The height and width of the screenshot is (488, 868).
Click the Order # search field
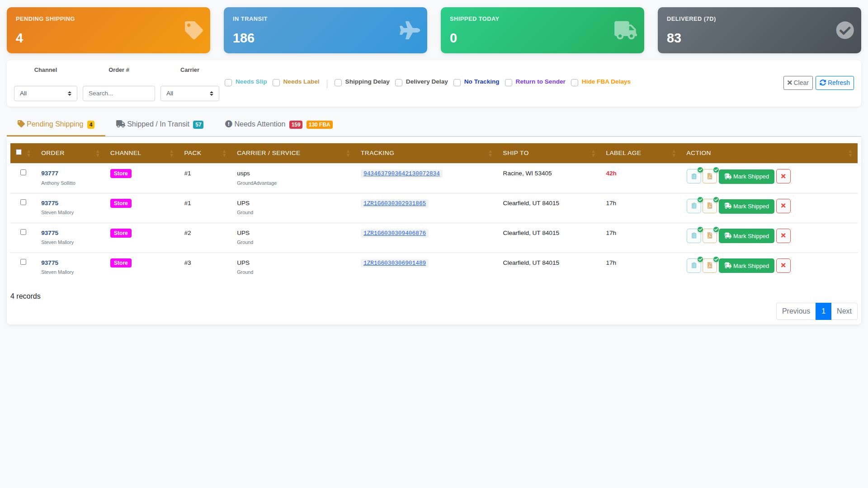pyautogui.click(x=118, y=93)
